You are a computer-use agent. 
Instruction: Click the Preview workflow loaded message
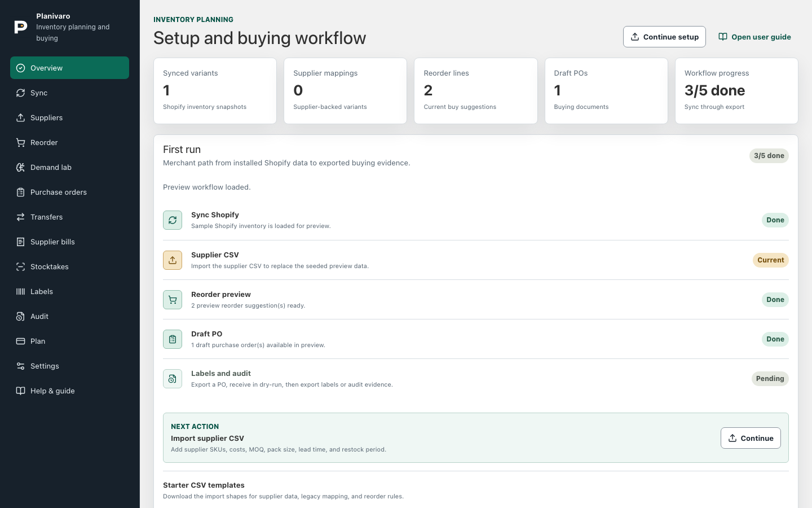(207, 187)
